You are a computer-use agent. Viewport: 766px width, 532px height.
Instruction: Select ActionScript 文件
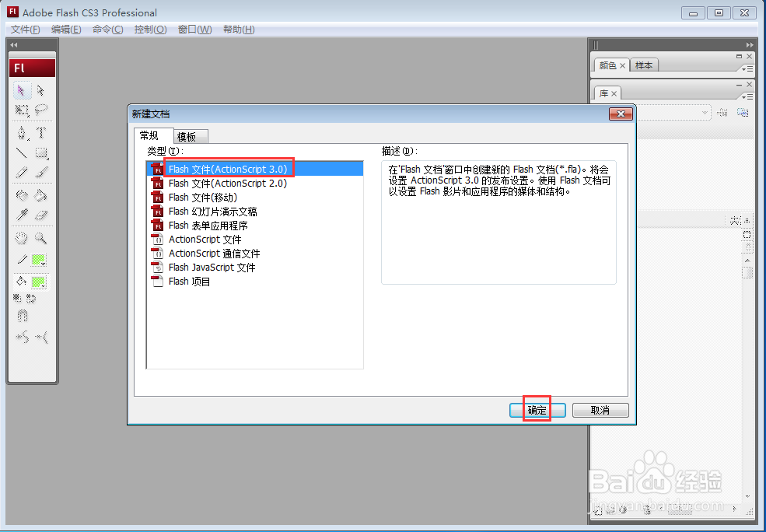[x=254, y=240]
